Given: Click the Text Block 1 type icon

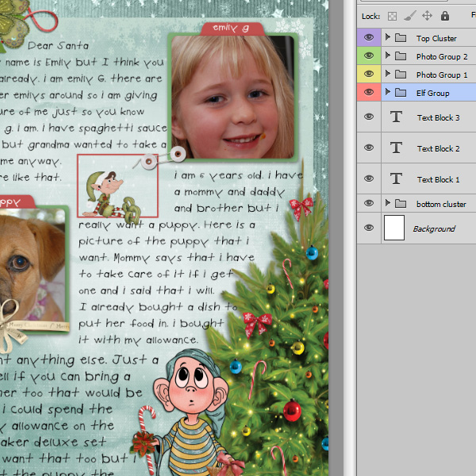Looking at the screenshot, I should tap(396, 178).
